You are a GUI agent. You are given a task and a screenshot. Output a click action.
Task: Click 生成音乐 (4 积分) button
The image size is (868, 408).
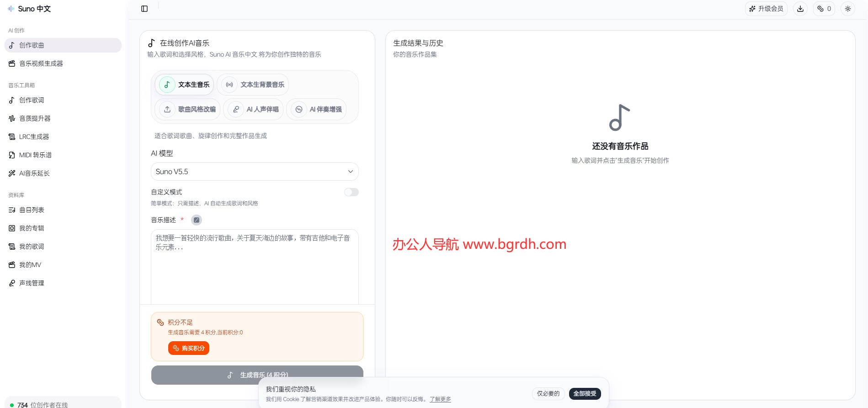[257, 375]
